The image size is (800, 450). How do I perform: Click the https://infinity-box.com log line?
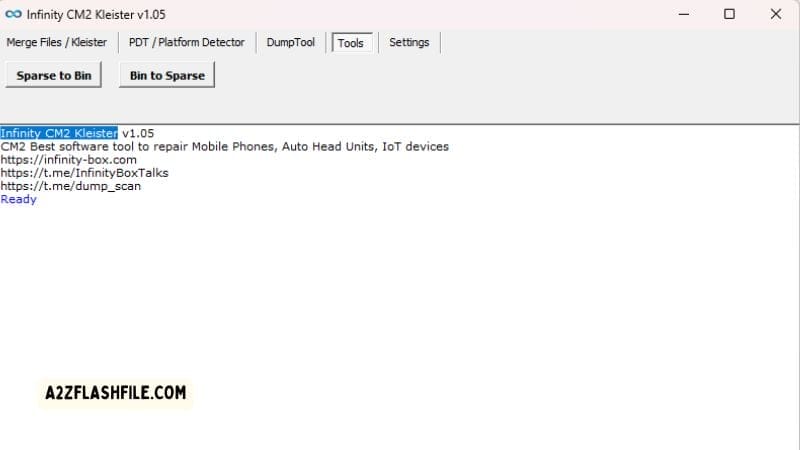click(69, 160)
